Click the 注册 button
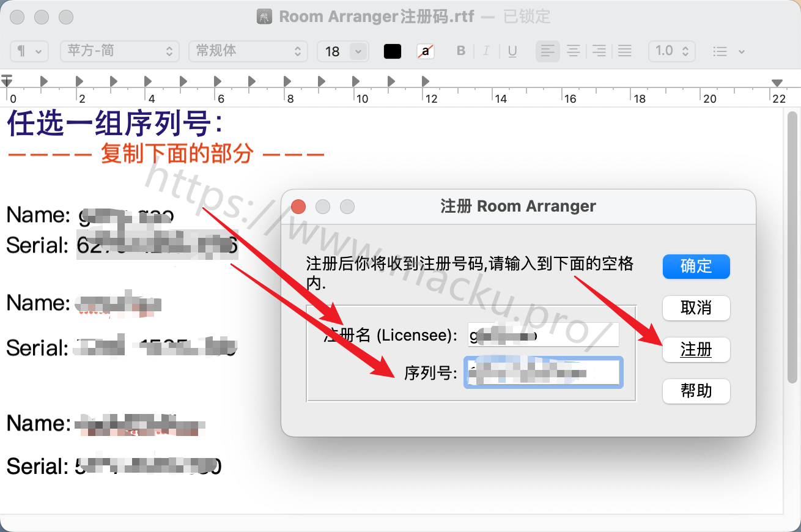Image resolution: width=801 pixels, height=532 pixels. tap(696, 350)
